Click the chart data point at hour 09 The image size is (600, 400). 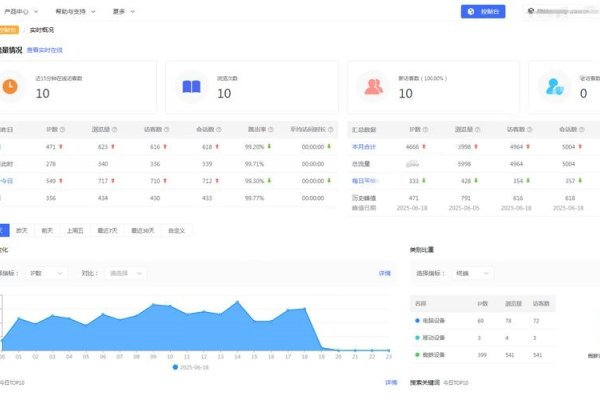[x=153, y=305]
